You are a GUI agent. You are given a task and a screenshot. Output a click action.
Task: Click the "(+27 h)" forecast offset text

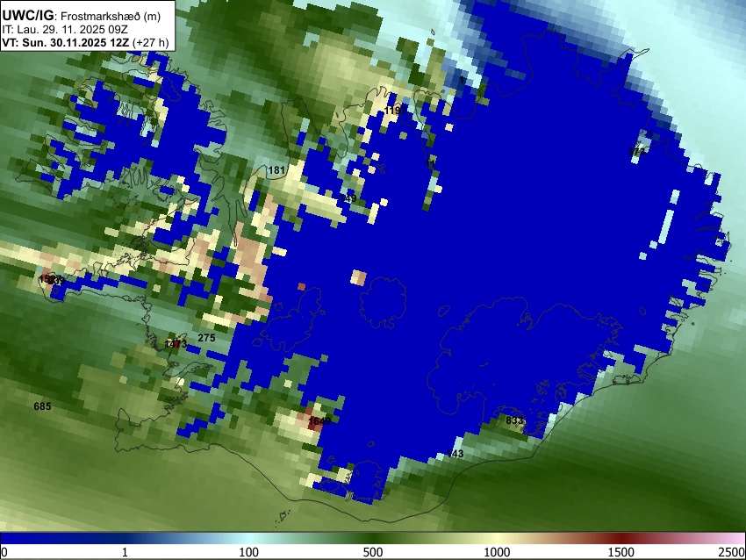(x=150, y=43)
